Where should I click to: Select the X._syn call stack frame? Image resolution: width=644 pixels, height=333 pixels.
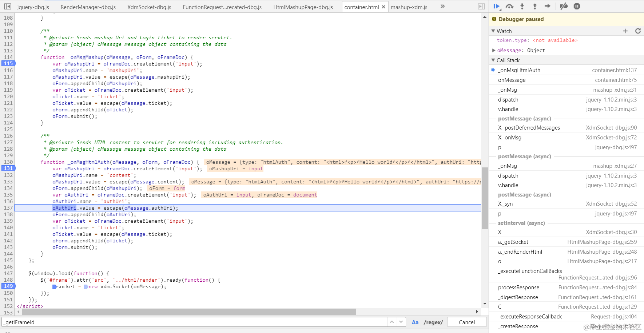(x=567, y=203)
